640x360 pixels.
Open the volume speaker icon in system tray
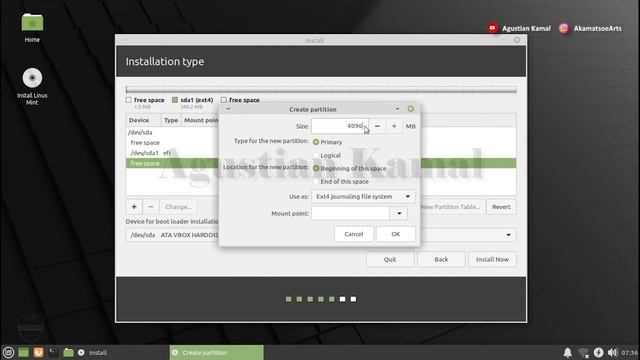click(612, 353)
